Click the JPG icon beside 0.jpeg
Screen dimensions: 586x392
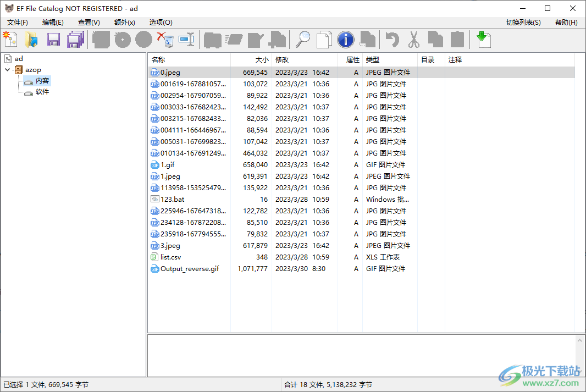(154, 73)
